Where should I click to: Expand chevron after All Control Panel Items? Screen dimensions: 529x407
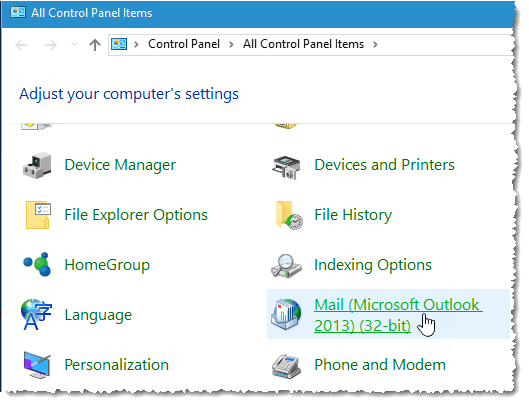[x=375, y=44]
